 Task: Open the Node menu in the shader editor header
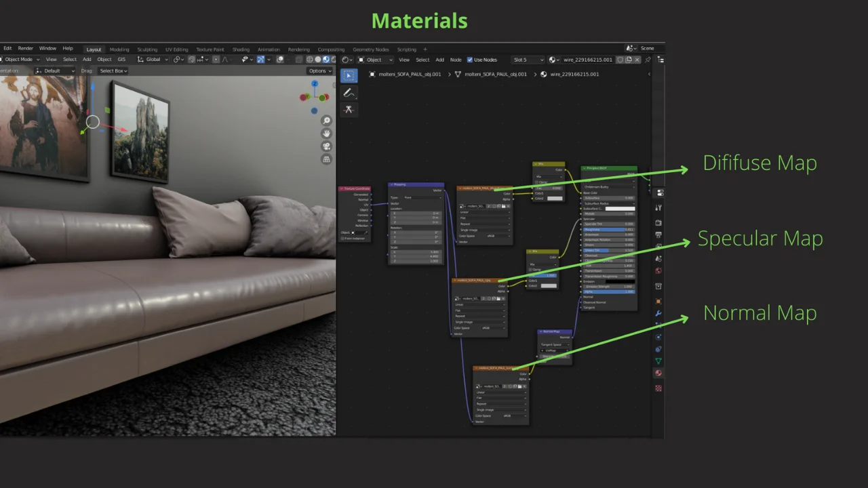[456, 60]
